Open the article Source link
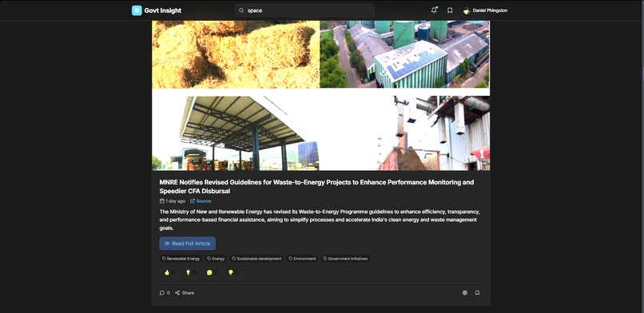 point(201,201)
